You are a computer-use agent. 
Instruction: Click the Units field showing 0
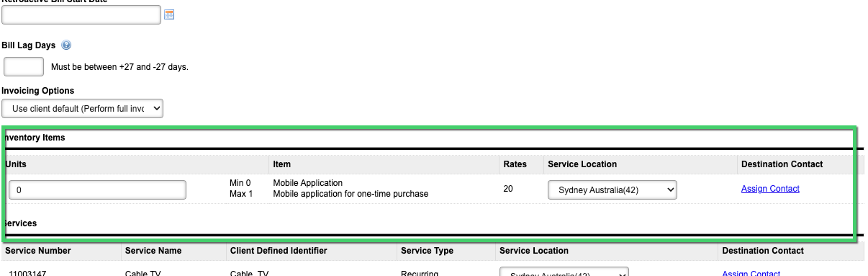click(98, 190)
